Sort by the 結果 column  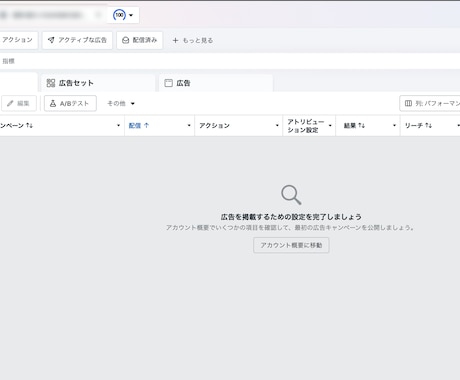pos(354,125)
